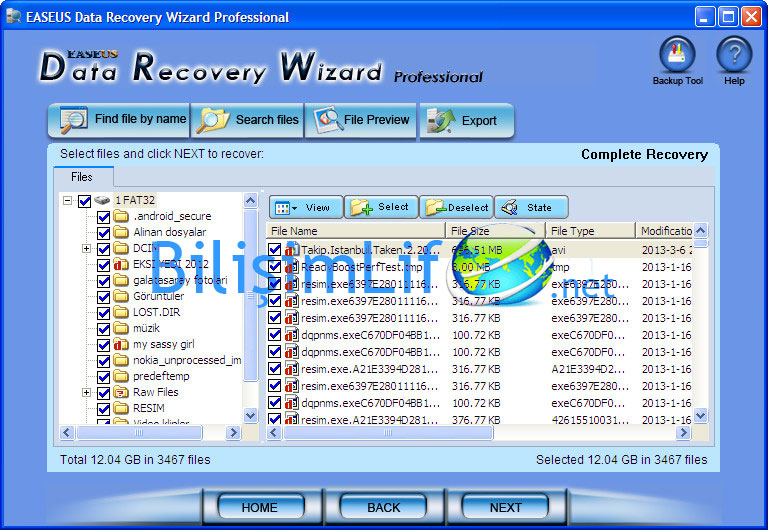Click the Export icon
768x530 pixels.
tap(442, 120)
